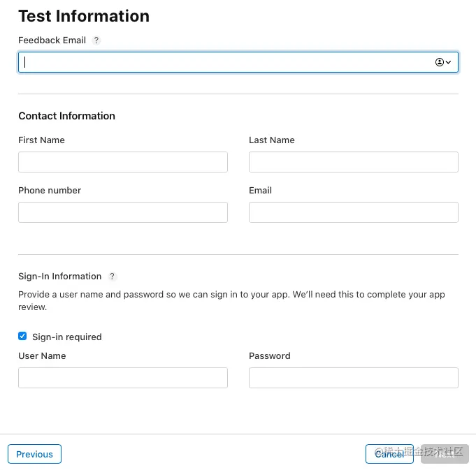Select the Phone number field

[123, 212]
